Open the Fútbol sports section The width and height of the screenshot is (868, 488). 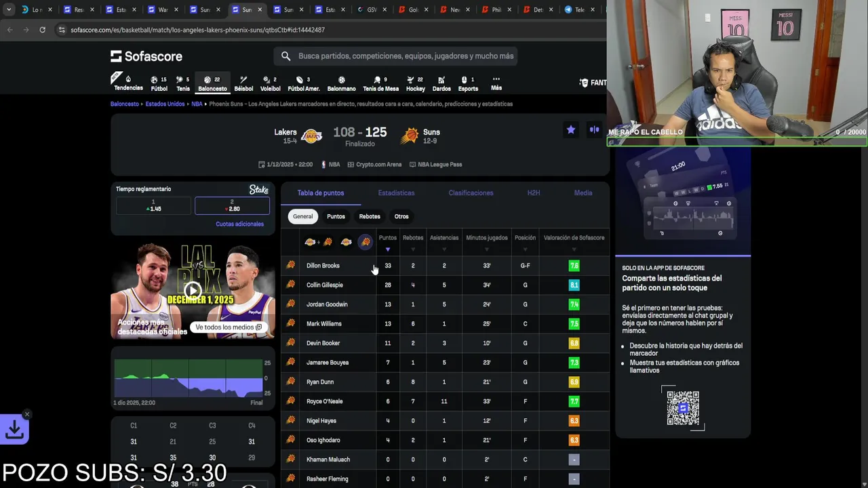point(159,83)
